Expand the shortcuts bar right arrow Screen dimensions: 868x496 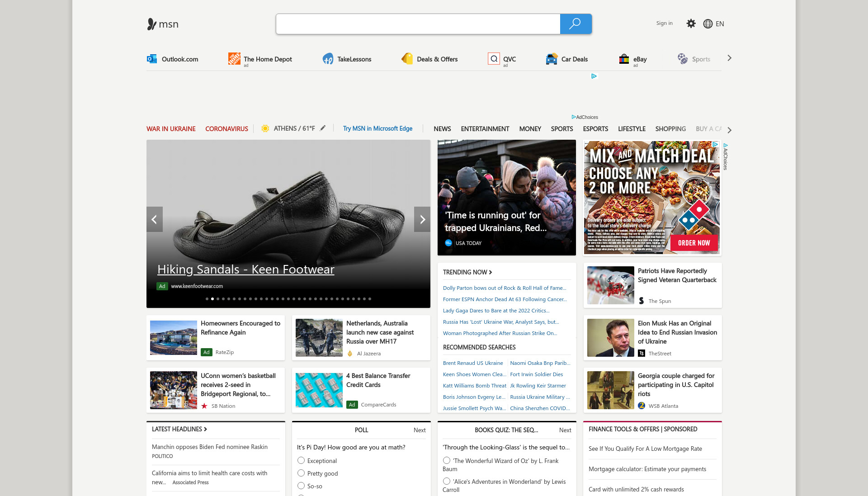(x=729, y=58)
